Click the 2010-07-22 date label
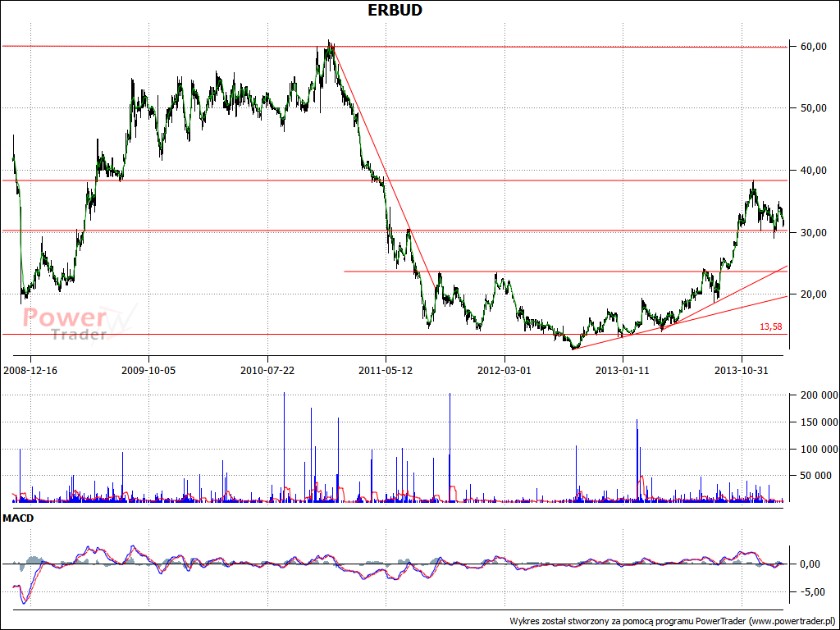Image resolution: width=840 pixels, height=630 pixels. pyautogui.click(x=267, y=370)
